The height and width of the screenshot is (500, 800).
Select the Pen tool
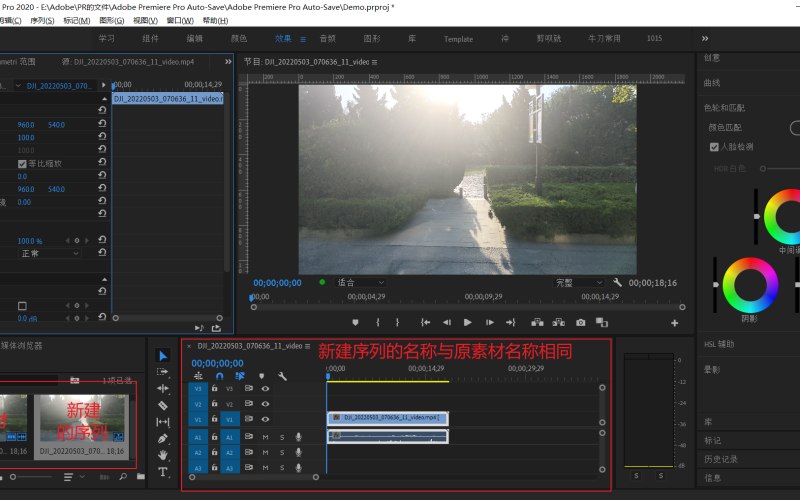pos(163,438)
